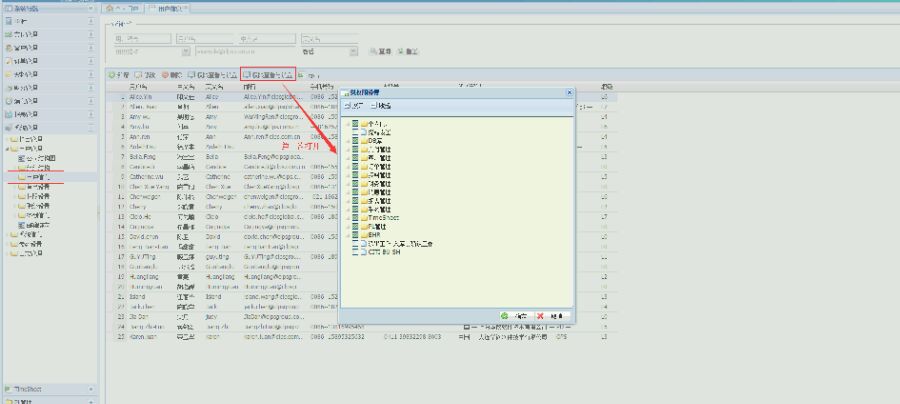Toggle the FI folder checkbox above EHR
This screenshot has height=404, width=900.
pos(355,227)
